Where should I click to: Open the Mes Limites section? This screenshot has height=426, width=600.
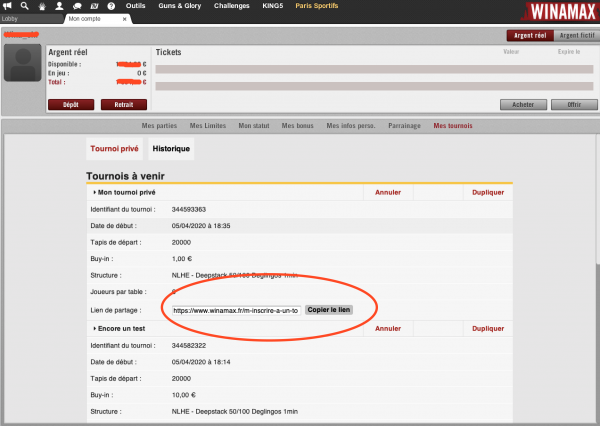(208, 126)
